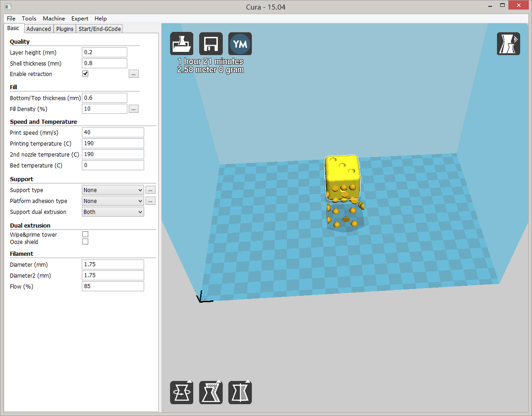The height and width of the screenshot is (416, 532).
Task: Click the dice model on the build plate
Action: (341, 178)
